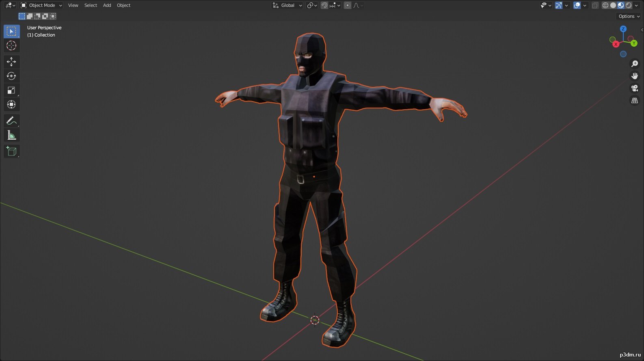
Task: Open the Add menu
Action: [107, 5]
